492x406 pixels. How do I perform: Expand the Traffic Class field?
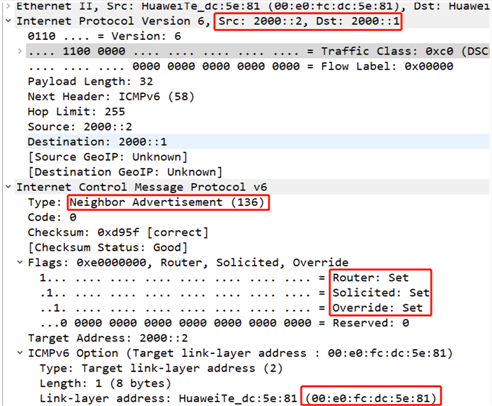click(x=20, y=51)
